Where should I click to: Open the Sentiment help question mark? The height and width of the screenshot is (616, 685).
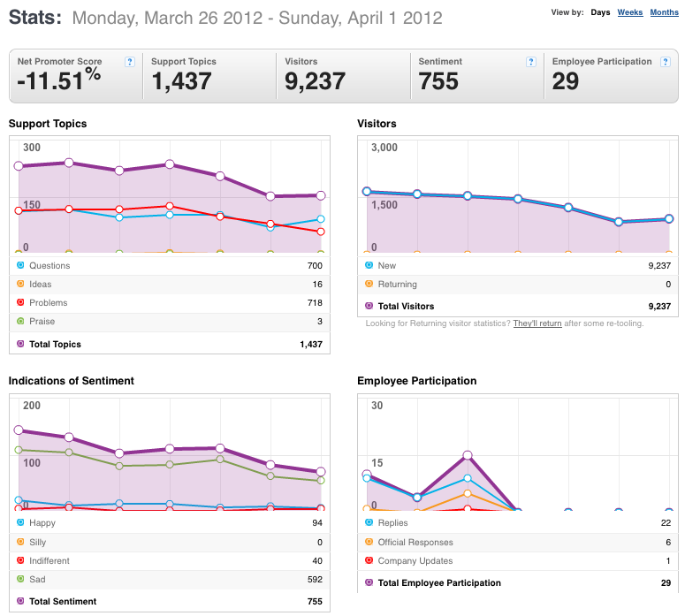tap(531, 62)
